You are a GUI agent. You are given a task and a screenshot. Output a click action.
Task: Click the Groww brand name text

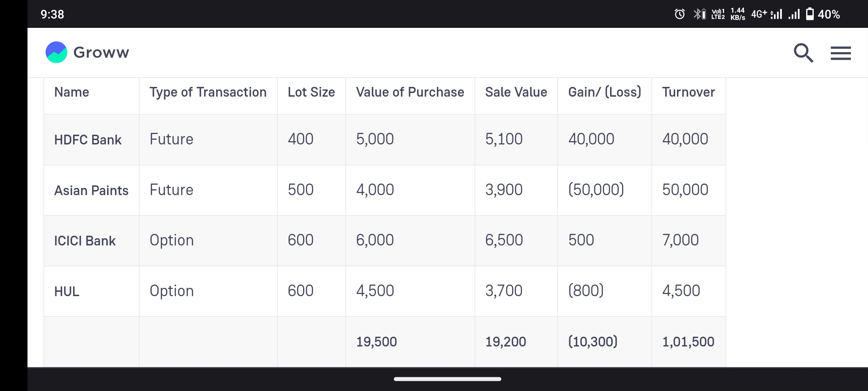point(101,52)
